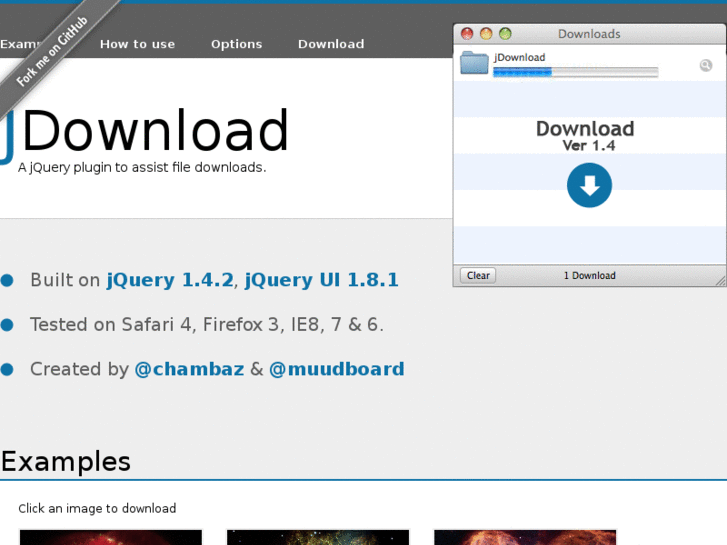Follow the jQuery 1.4.2 link

170,280
